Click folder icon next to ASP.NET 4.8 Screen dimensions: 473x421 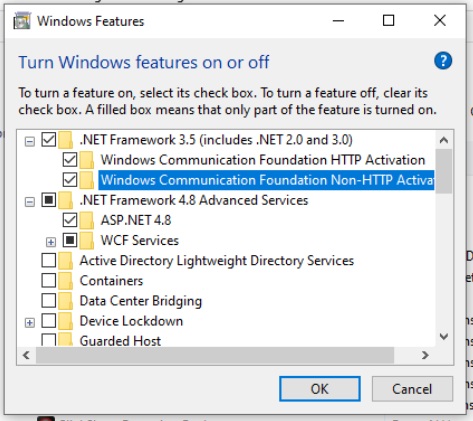tap(87, 220)
